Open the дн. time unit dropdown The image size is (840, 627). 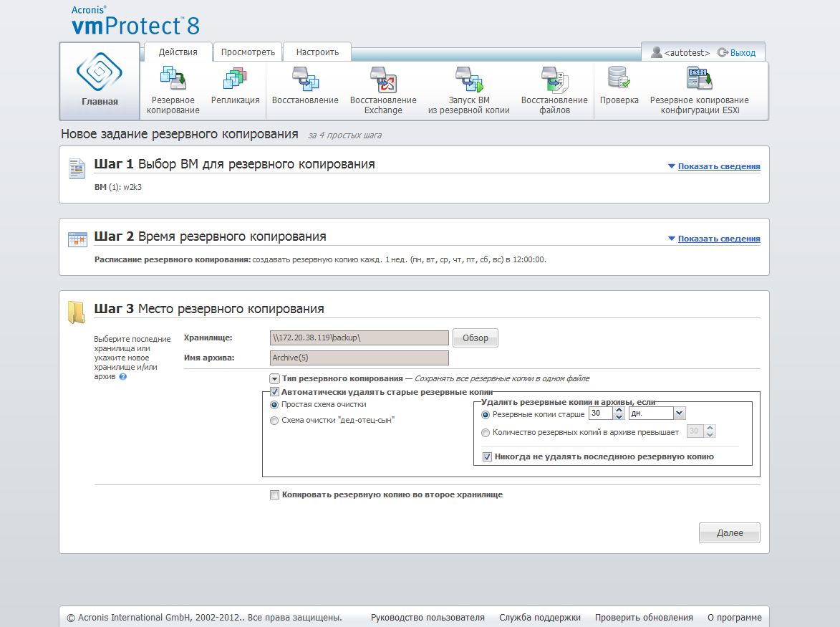[680, 413]
